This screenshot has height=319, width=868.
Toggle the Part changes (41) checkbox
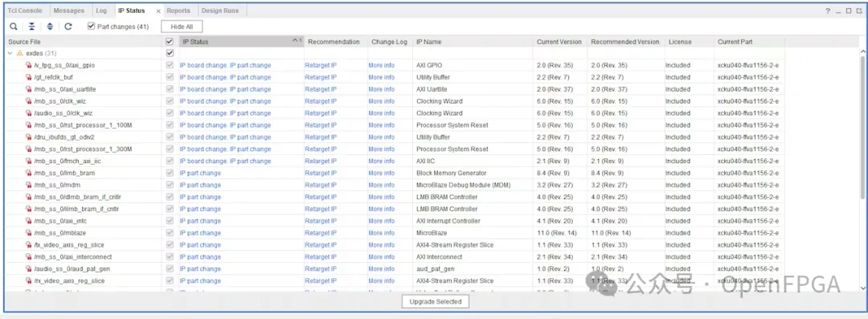click(x=92, y=26)
